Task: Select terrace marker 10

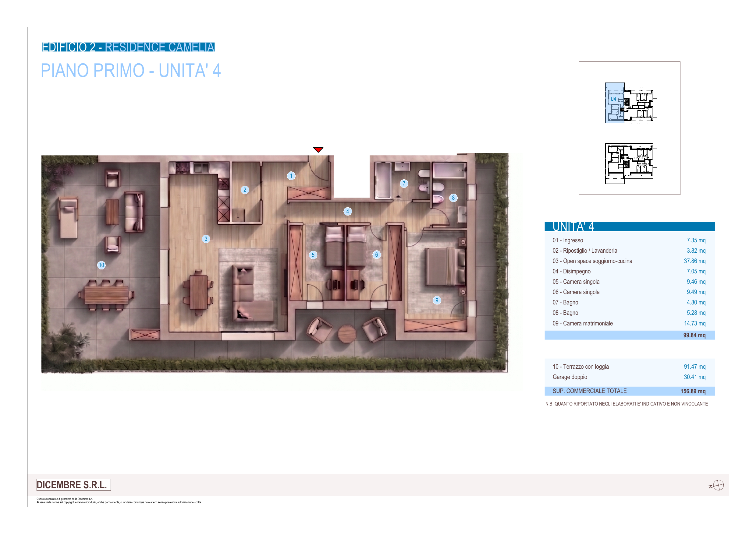Action: [x=101, y=265]
